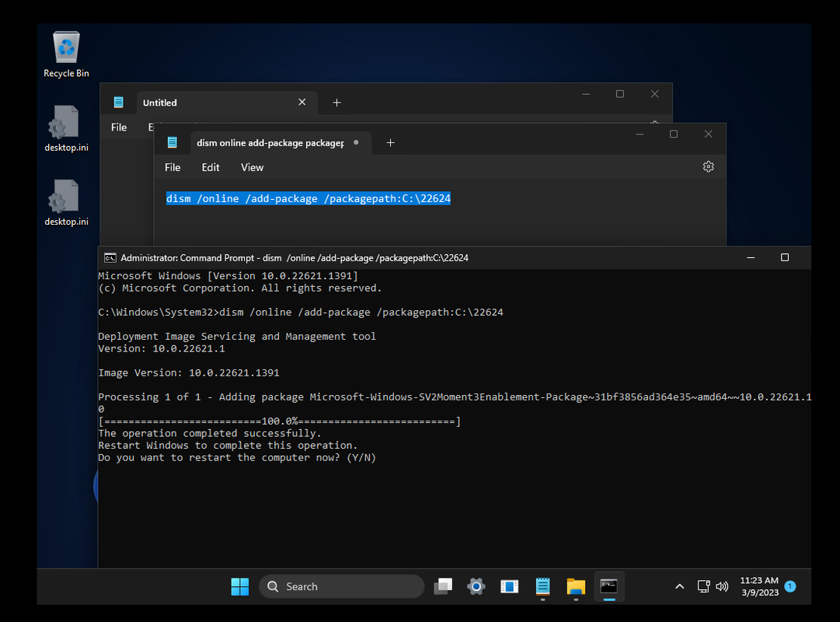The height and width of the screenshot is (622, 840).
Task: Click the 100.0% progress bar line
Action: (x=279, y=421)
